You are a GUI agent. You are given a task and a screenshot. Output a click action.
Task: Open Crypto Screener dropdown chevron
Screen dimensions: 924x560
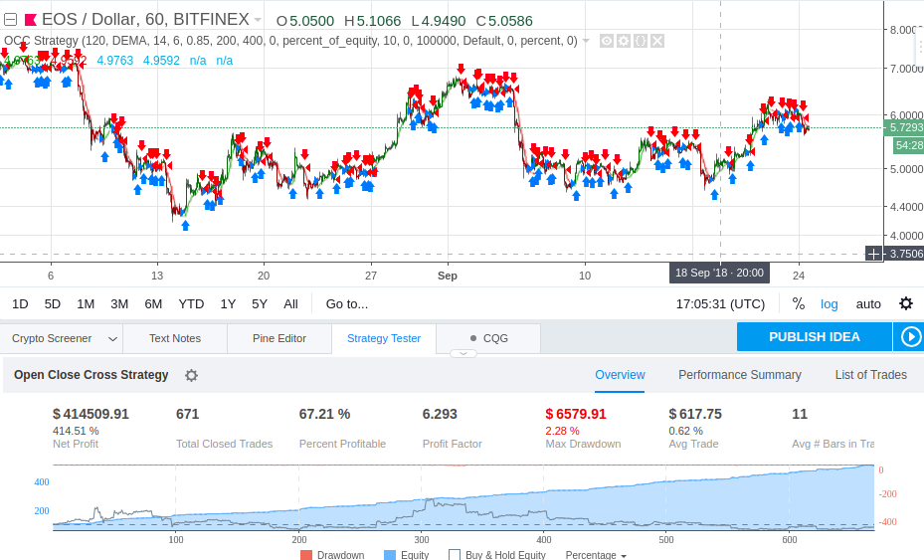point(112,339)
